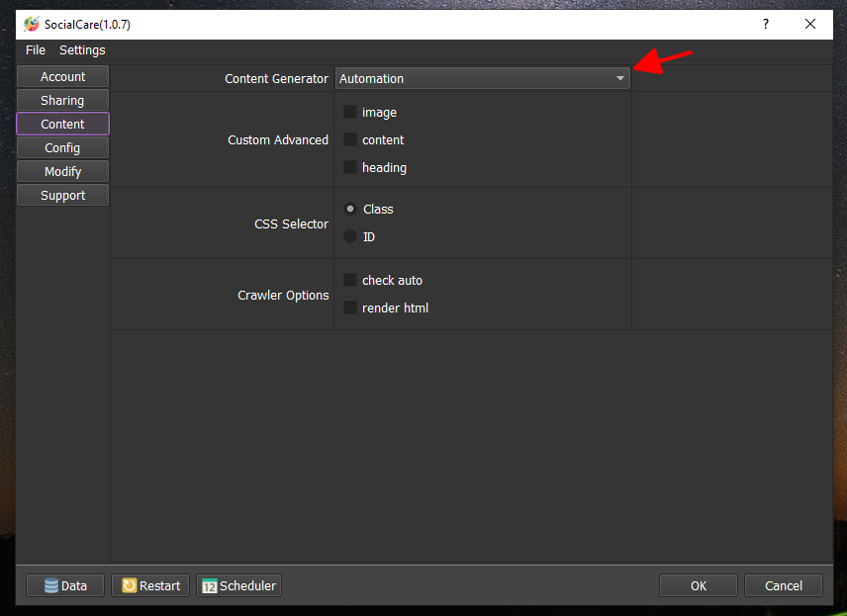The width and height of the screenshot is (847, 616).
Task: Close the SocialCare window
Action: (810, 25)
